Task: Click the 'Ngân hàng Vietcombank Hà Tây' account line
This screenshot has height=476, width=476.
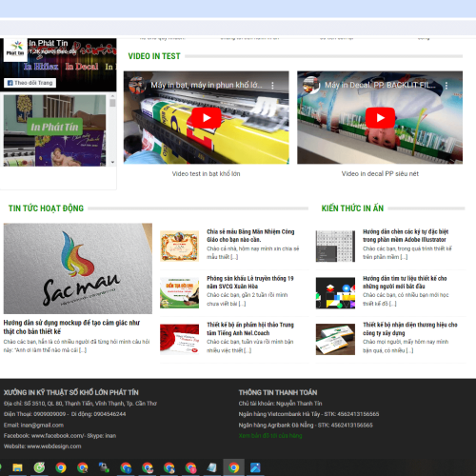Action: pyautogui.click(x=308, y=414)
